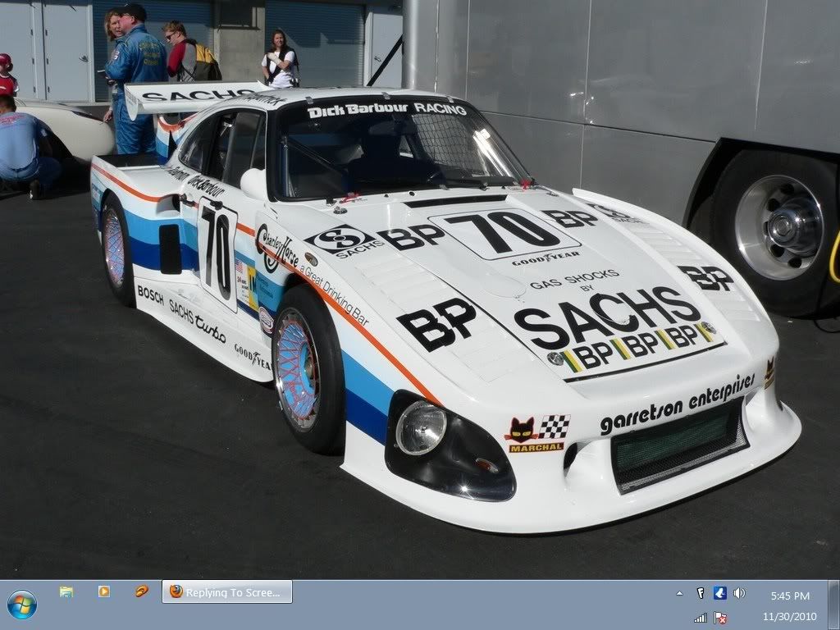Click the date 11/30/2010
This screenshot has width=840, height=630.
[790, 617]
